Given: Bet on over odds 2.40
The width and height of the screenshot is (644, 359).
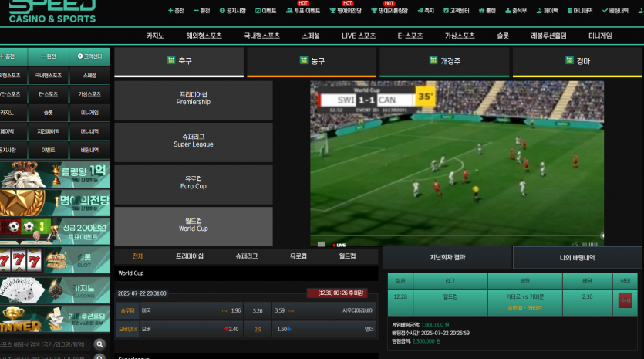Looking at the screenshot, I should point(233,329).
